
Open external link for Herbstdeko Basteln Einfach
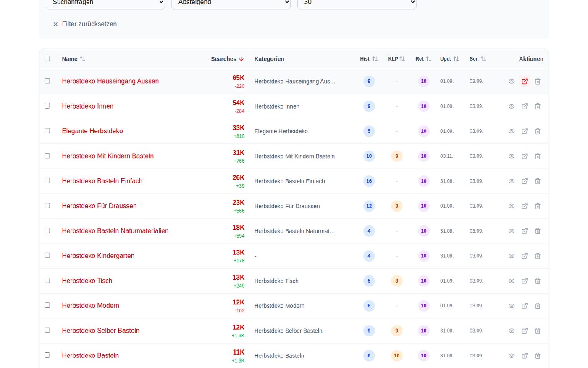[525, 181]
